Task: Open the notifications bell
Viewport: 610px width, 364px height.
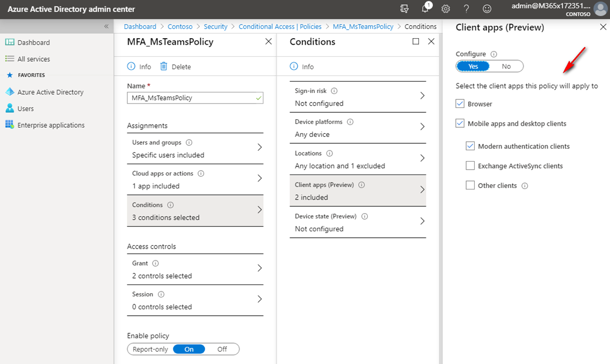Action: tap(426, 8)
